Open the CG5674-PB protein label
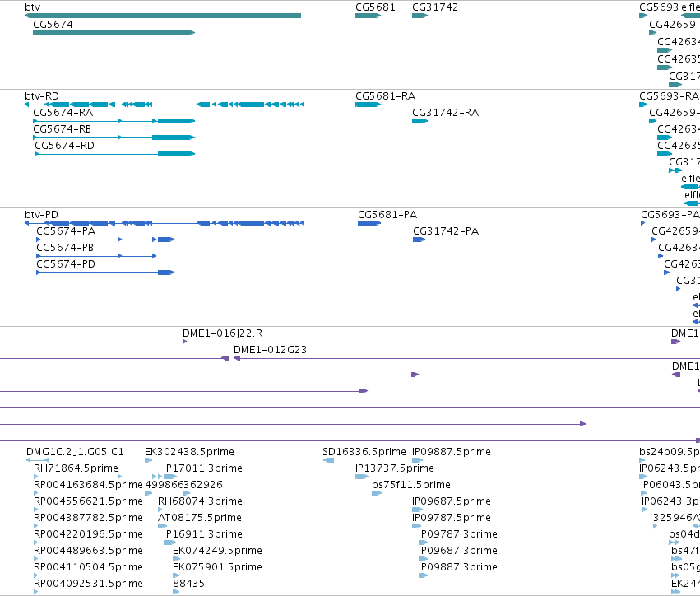 point(65,248)
